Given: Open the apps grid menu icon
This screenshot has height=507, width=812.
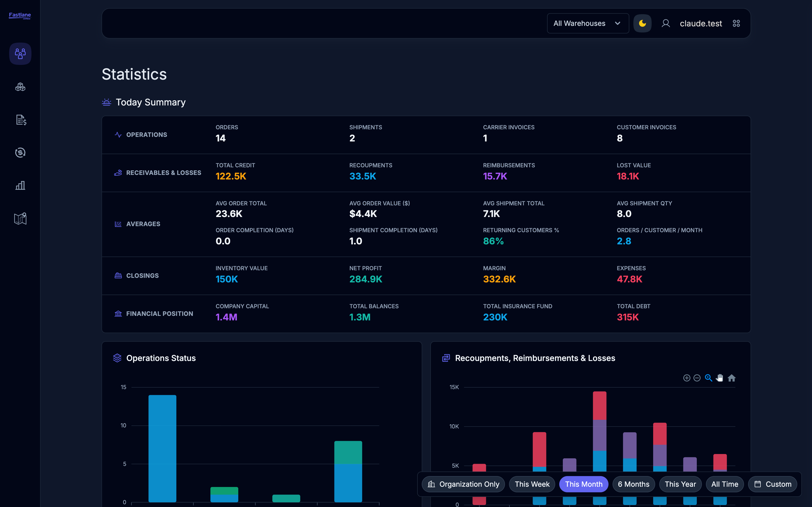Looking at the screenshot, I should point(736,24).
